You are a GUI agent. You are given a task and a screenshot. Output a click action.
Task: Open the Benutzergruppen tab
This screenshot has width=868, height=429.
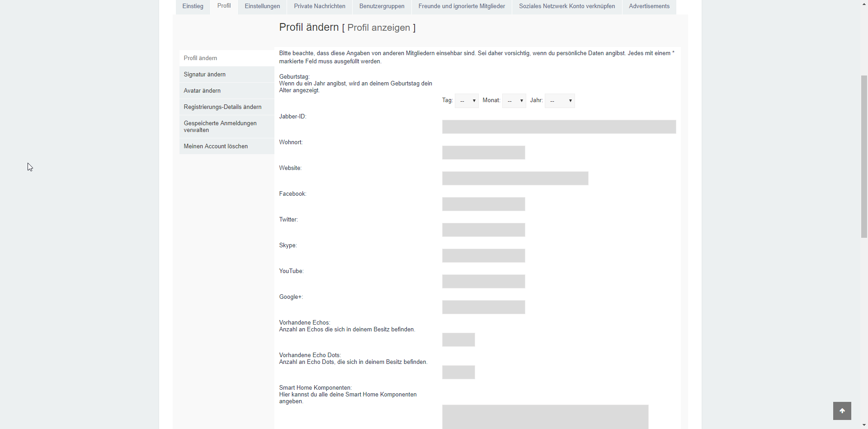coord(382,6)
